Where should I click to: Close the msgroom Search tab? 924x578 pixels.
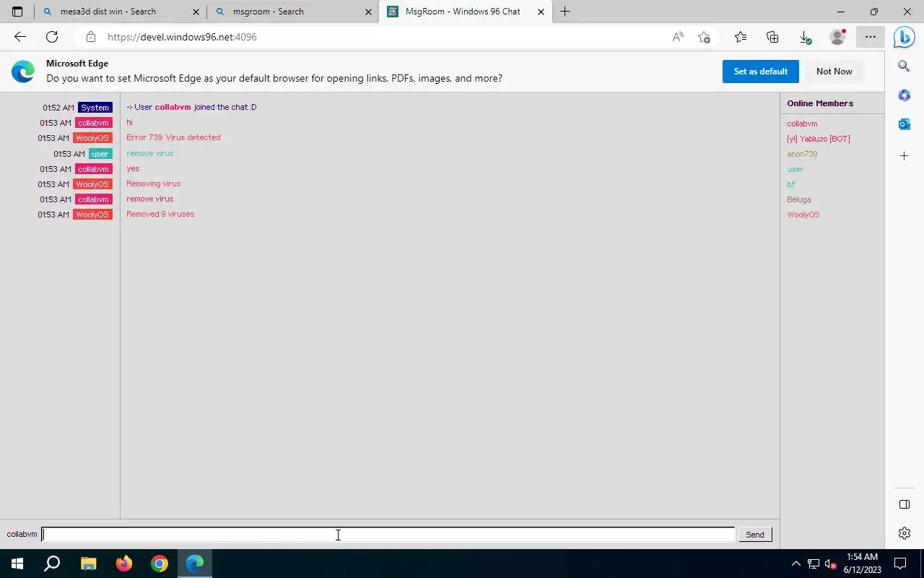coord(368,12)
